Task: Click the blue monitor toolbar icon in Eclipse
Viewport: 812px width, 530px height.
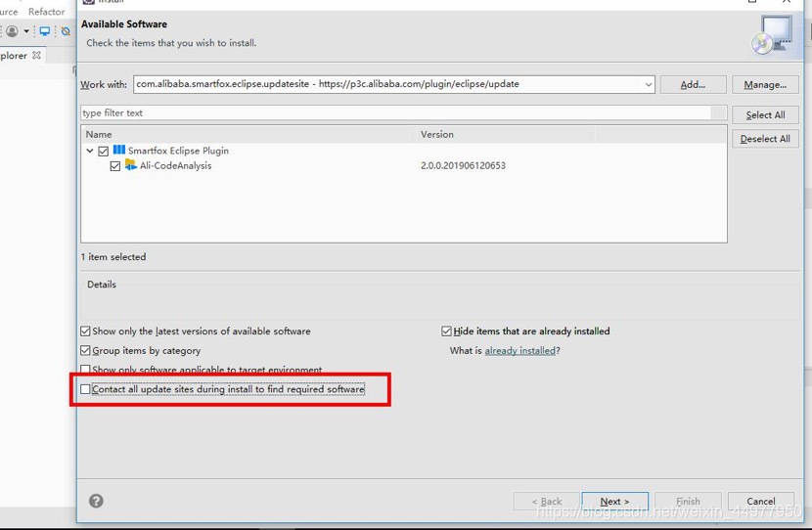Action: tap(45, 31)
